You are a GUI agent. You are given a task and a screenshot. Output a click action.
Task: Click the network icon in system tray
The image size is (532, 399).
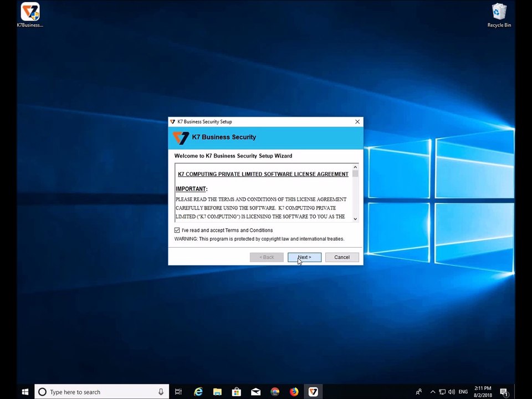[x=442, y=392]
